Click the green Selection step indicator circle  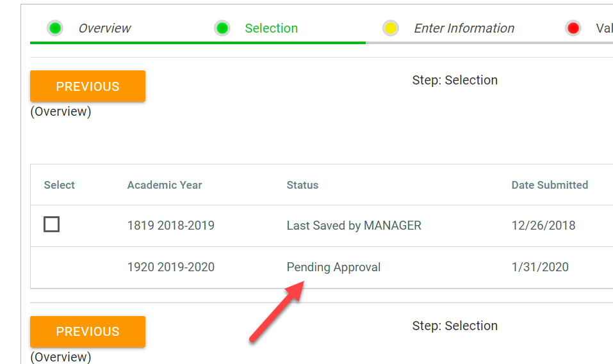tap(222, 28)
